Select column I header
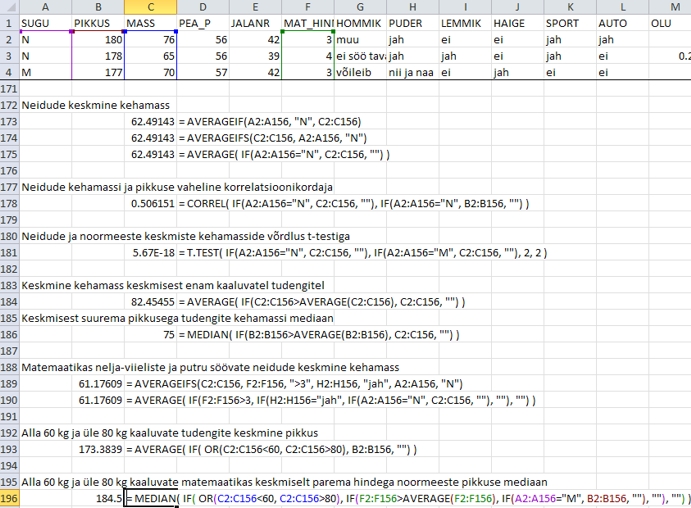Viewport: 691px width, 508px height. 465,7
